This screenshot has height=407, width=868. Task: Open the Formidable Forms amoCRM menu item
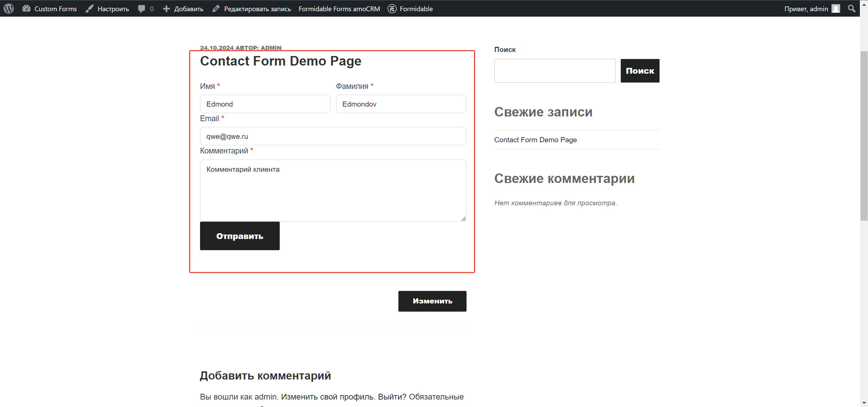(339, 8)
